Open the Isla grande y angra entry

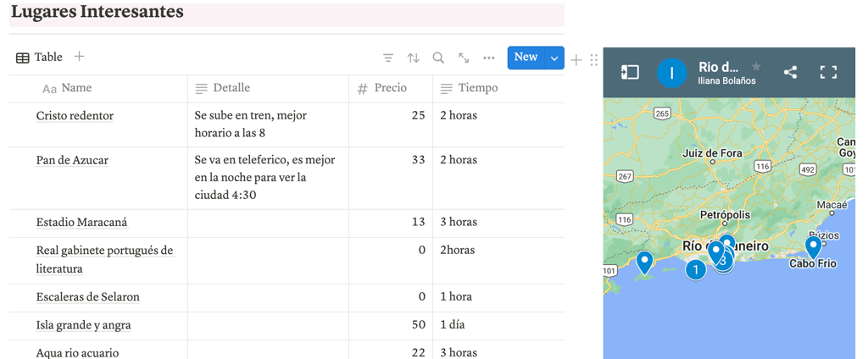pos(84,324)
